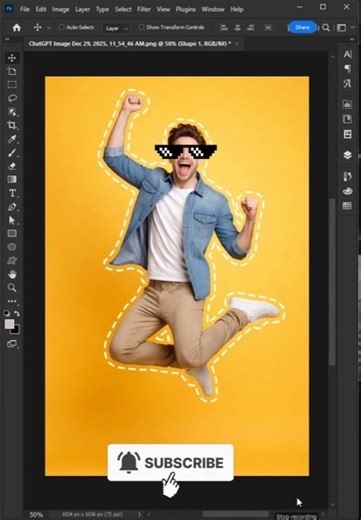
Task: Open the Paragraph panel icon
Action: point(348,69)
